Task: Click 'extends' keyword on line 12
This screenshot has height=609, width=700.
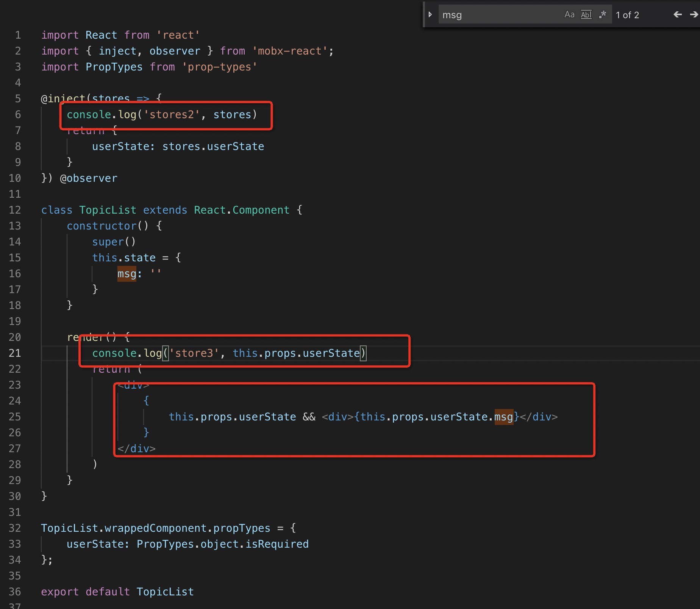Action: click(165, 210)
